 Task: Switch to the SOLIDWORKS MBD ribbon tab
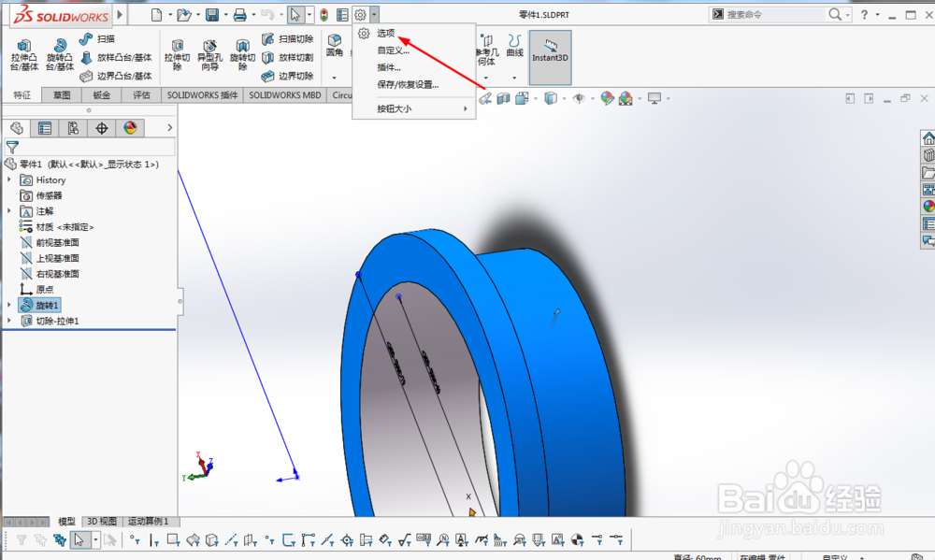point(283,94)
